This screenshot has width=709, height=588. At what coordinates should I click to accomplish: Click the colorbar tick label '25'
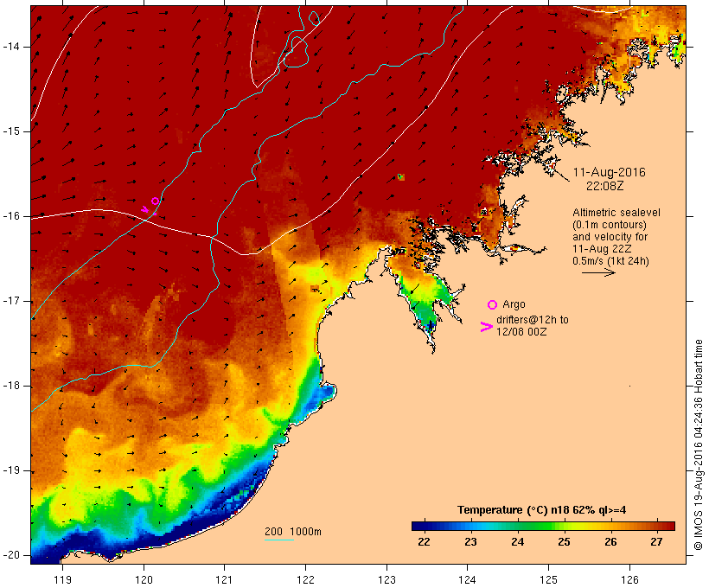click(564, 541)
